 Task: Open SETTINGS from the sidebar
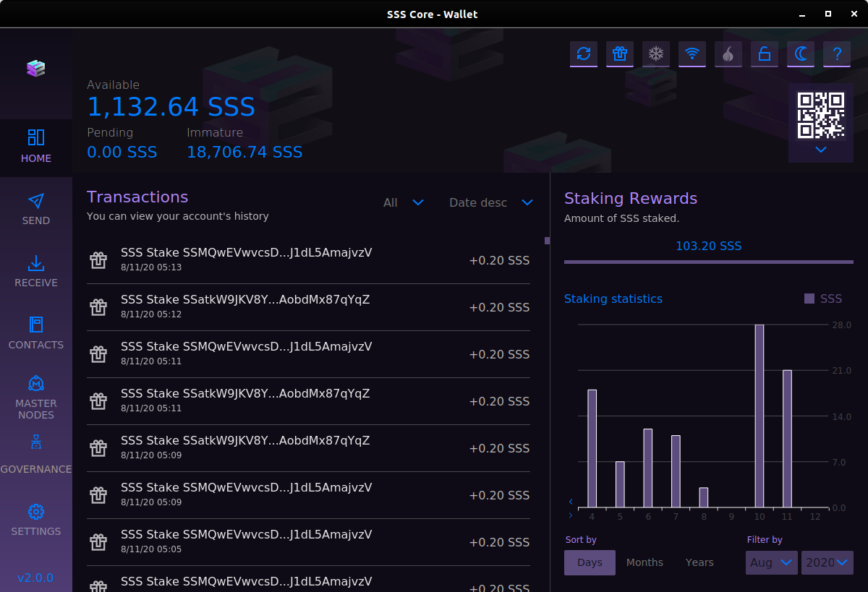pyautogui.click(x=36, y=520)
